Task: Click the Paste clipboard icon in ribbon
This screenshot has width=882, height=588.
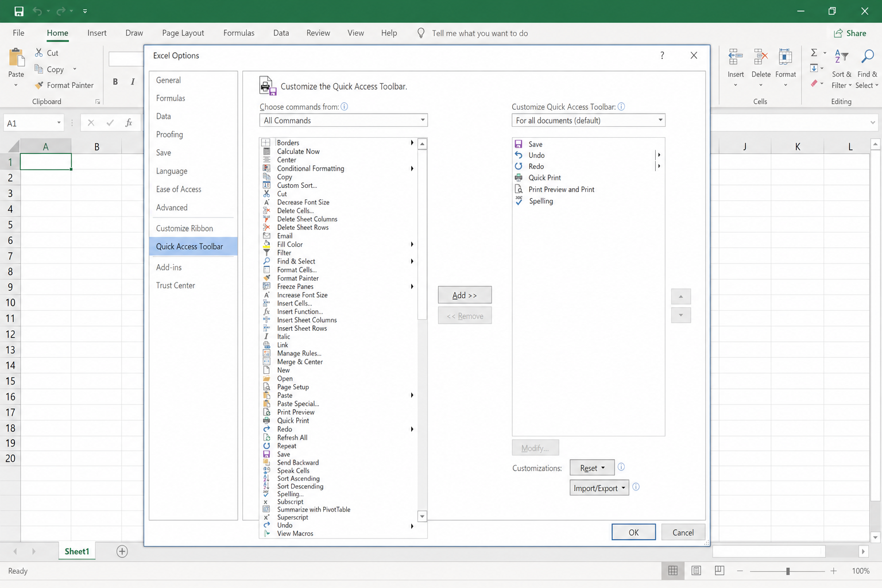Action: coord(17,57)
